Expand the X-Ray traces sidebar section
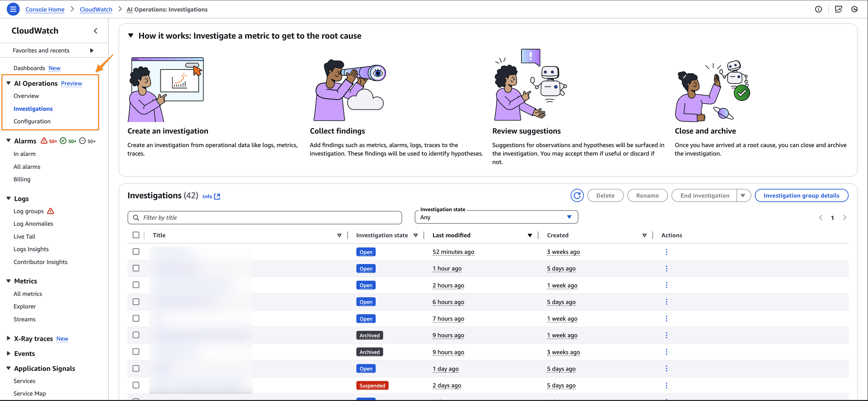The image size is (868, 401). [x=9, y=338]
